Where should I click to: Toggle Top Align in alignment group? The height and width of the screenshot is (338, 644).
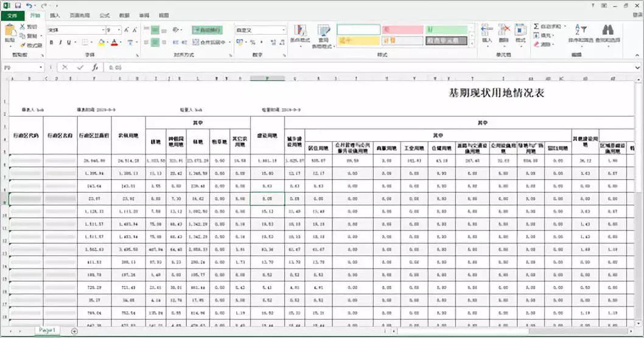(146, 30)
